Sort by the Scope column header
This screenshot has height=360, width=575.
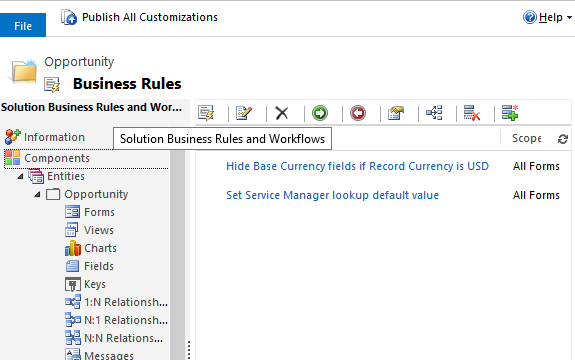coord(527,139)
